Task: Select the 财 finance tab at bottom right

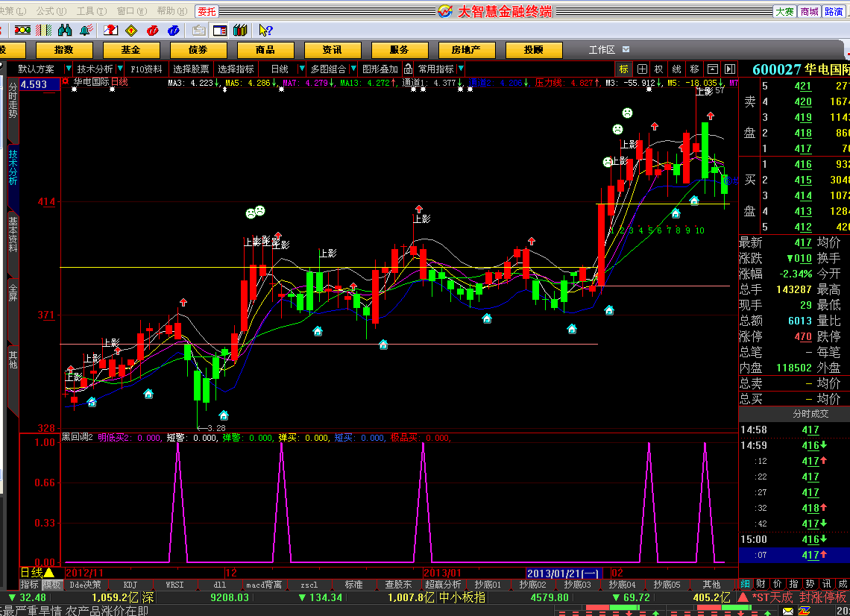Action: point(761,584)
